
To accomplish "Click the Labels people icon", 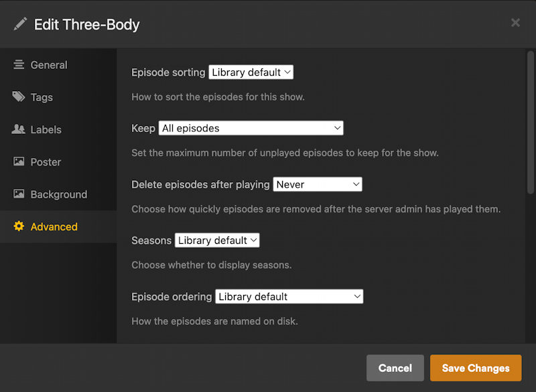I will 19,129.
